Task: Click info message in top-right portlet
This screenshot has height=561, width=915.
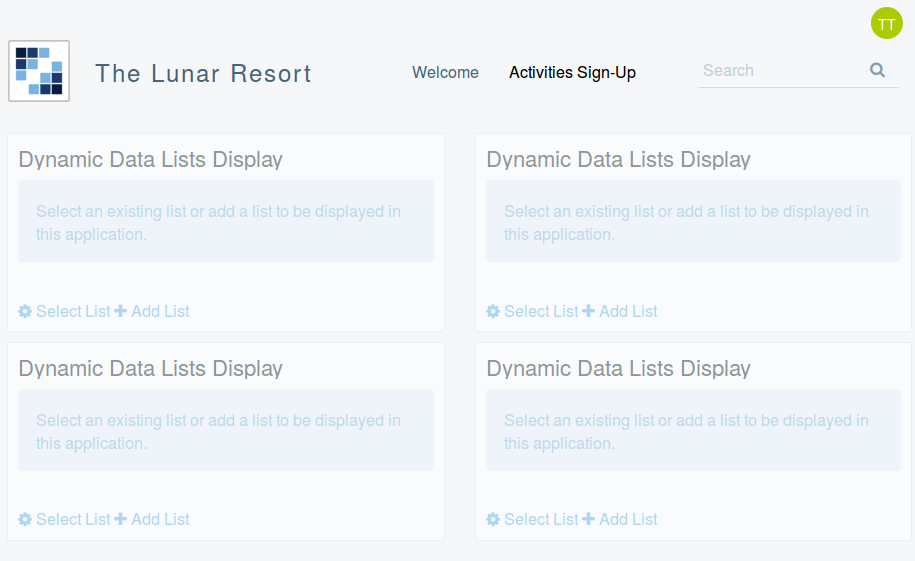Action: pos(693,221)
